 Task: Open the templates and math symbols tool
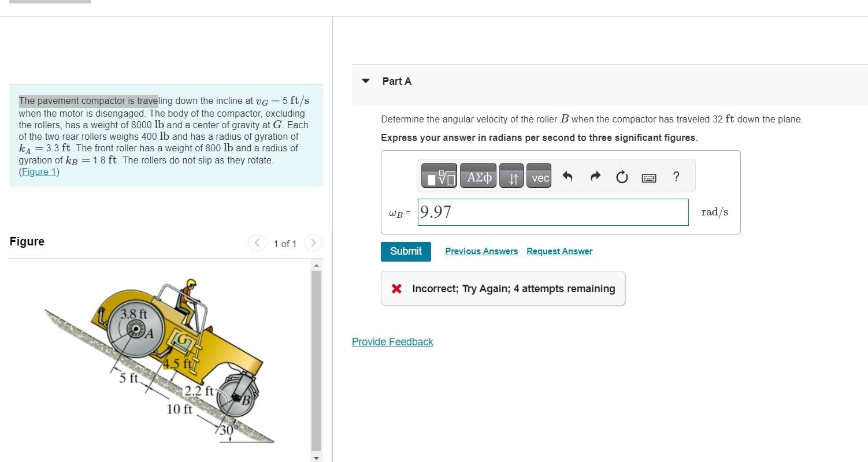pyautogui.click(x=439, y=176)
